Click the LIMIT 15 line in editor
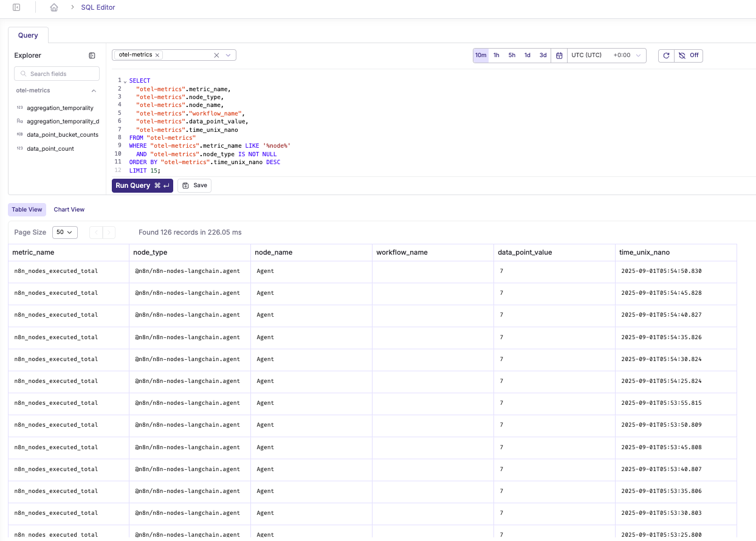The image size is (756, 541). [145, 171]
